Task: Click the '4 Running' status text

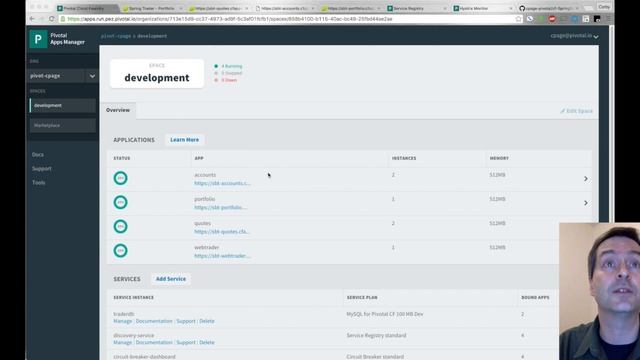Action: coord(231,66)
